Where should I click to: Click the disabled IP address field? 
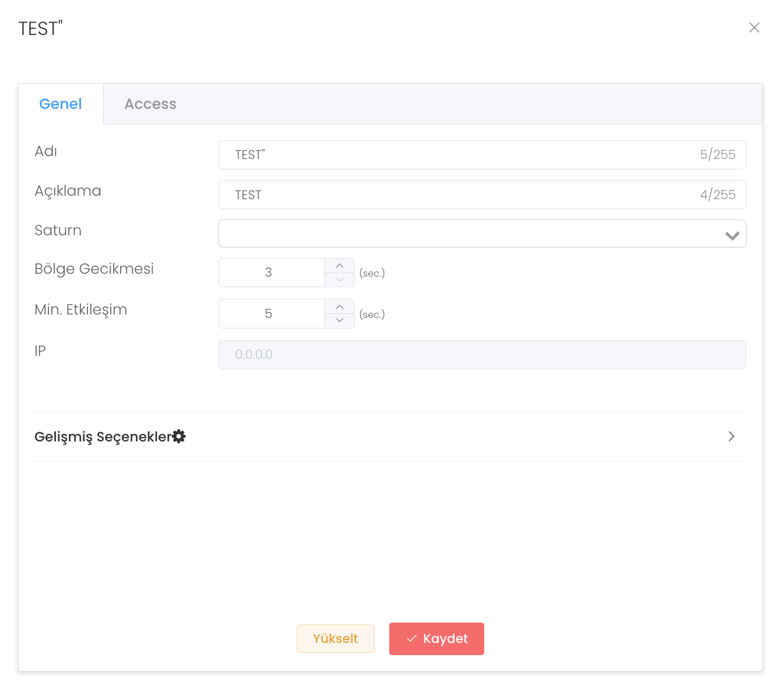(x=482, y=355)
